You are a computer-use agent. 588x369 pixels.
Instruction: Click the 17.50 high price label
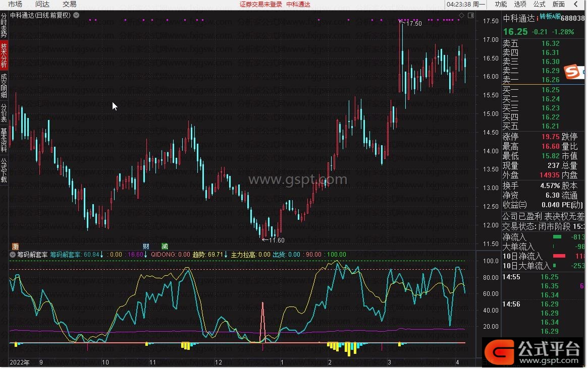(x=414, y=24)
